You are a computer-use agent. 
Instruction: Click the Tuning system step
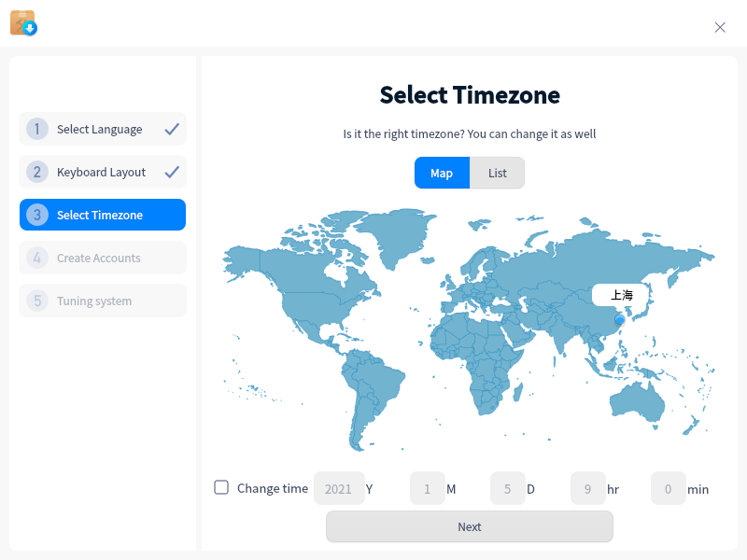103,301
